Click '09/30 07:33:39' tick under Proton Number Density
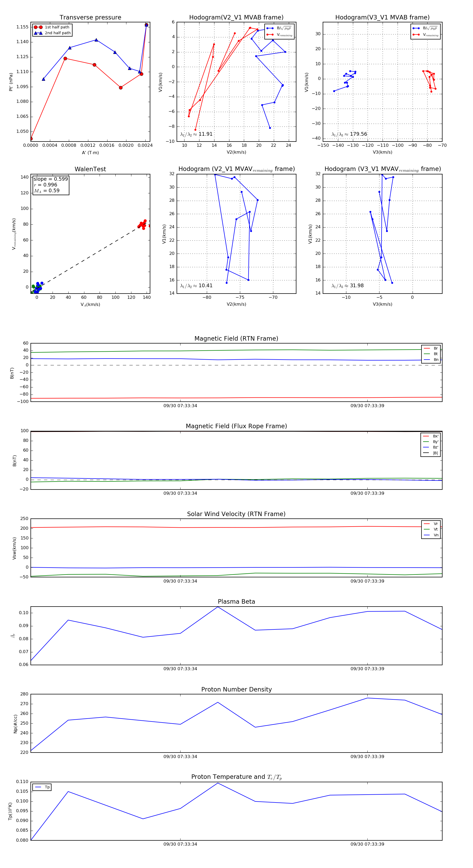473x868 pixels. 367,756
